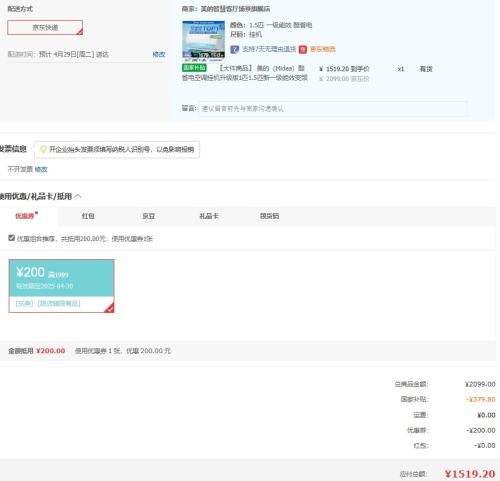
Task: Switch to the 红包 tab
Action: [x=88, y=216]
